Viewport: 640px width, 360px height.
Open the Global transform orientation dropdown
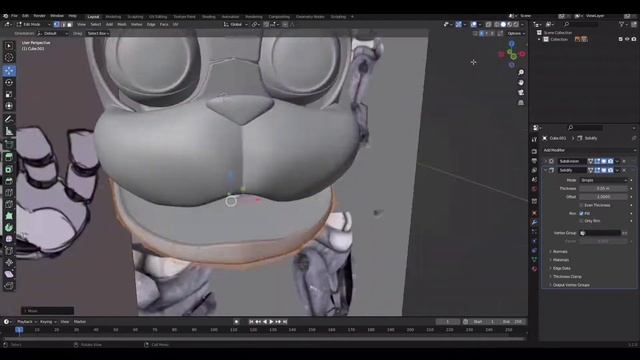236,24
